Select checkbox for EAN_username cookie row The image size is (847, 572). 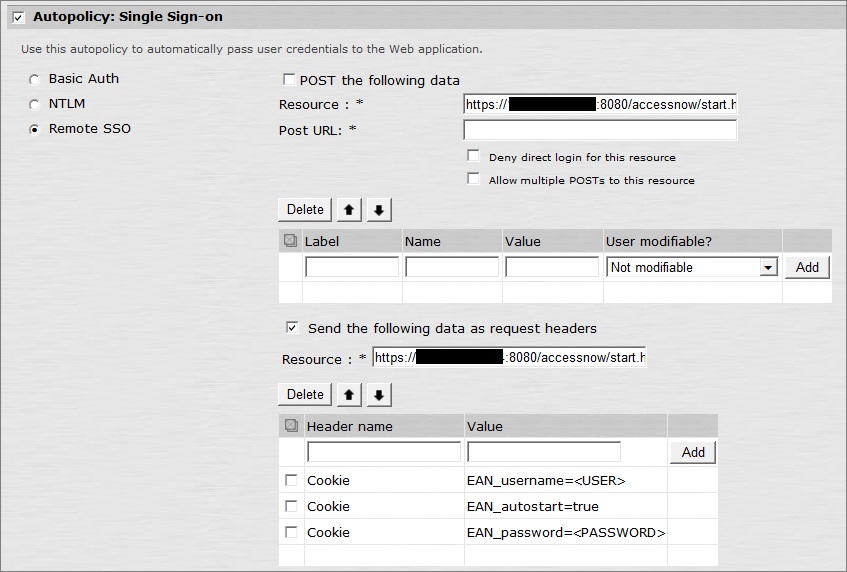tap(291, 480)
